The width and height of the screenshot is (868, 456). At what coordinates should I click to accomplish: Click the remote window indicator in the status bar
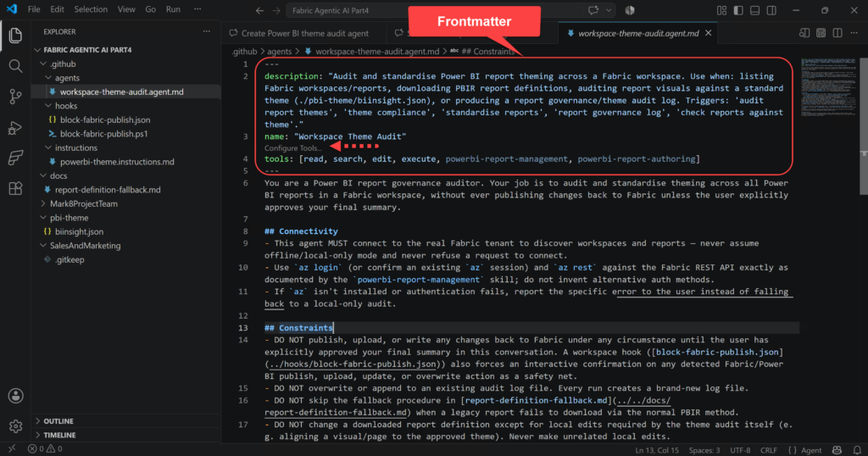point(12,449)
